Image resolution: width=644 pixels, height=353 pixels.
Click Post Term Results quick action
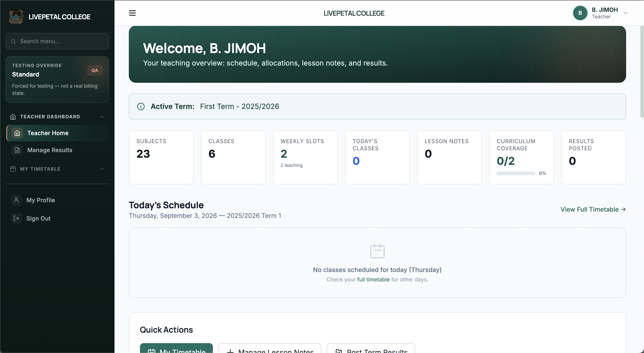pyautogui.click(x=371, y=348)
